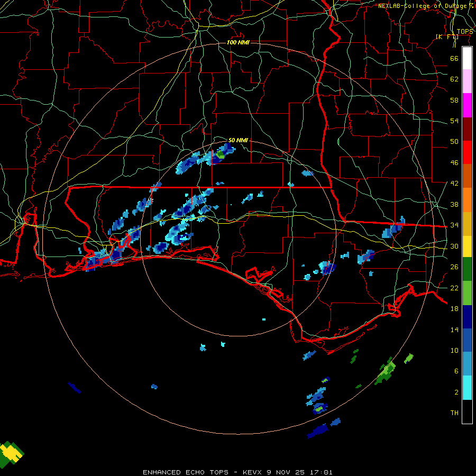Select the magenta 58 kft legend swatch
This screenshot has width=476, height=476.
point(467,105)
